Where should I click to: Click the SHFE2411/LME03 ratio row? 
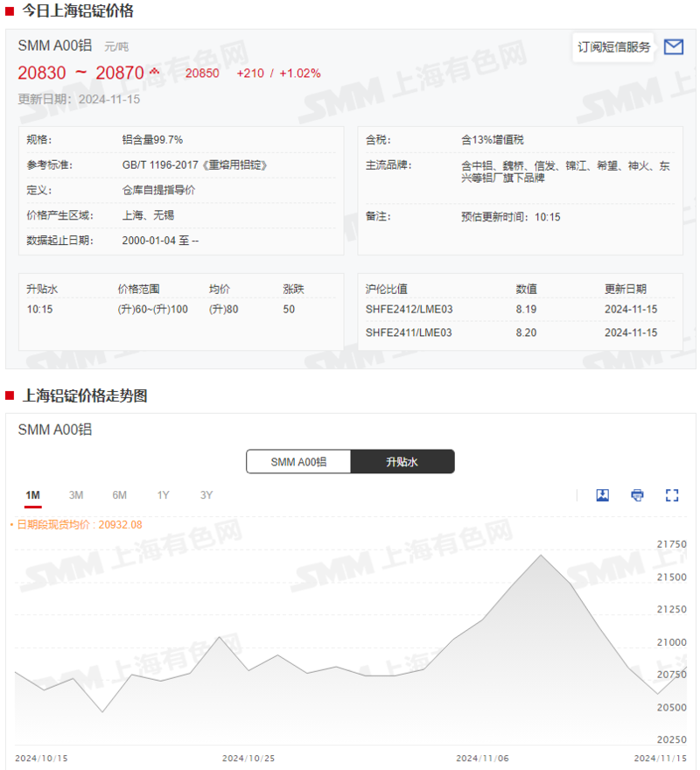(520, 332)
